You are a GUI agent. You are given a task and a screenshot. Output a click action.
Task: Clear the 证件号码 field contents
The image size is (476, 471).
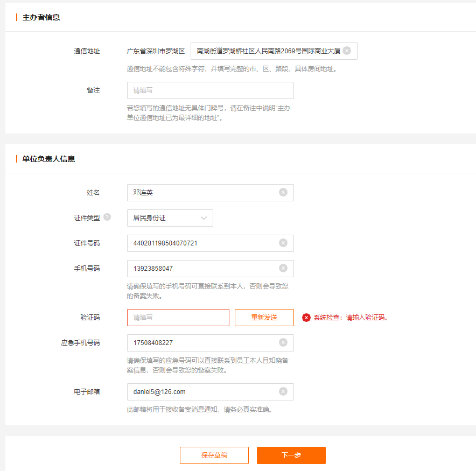[283, 243]
